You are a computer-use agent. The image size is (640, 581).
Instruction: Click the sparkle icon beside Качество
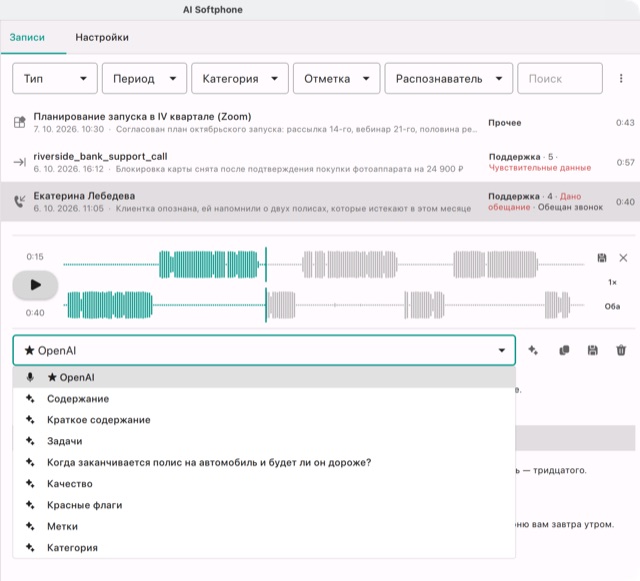pyautogui.click(x=30, y=483)
